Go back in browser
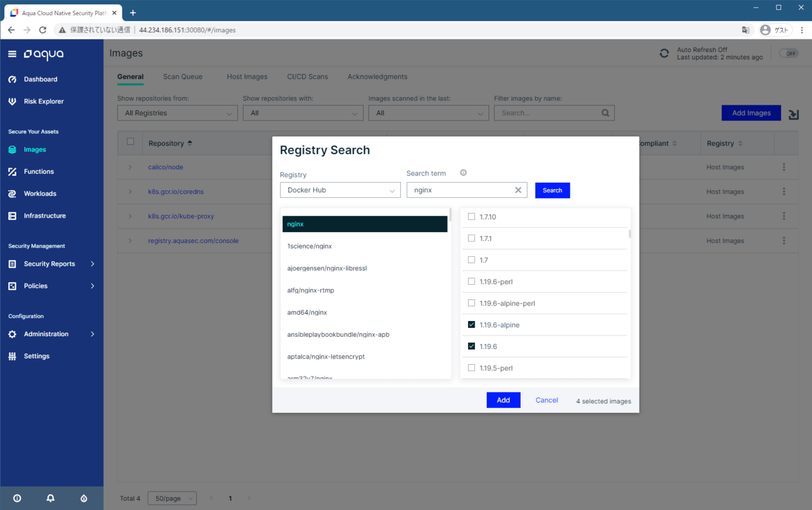The height and width of the screenshot is (510, 812). [x=11, y=30]
